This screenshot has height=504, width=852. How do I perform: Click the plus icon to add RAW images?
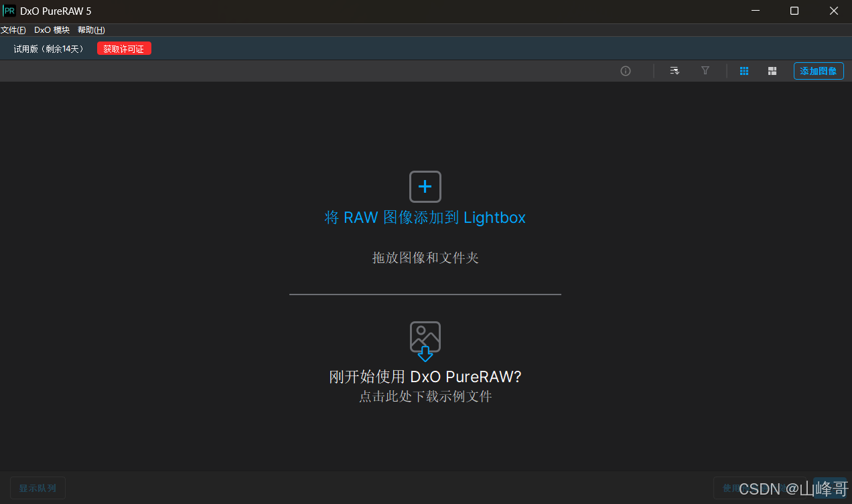[425, 186]
